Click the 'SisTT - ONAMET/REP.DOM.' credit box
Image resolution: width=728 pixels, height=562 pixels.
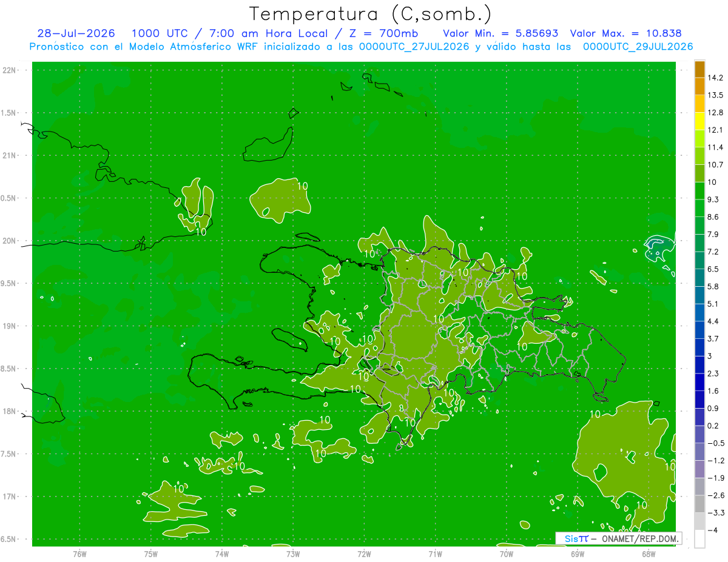coord(619,538)
